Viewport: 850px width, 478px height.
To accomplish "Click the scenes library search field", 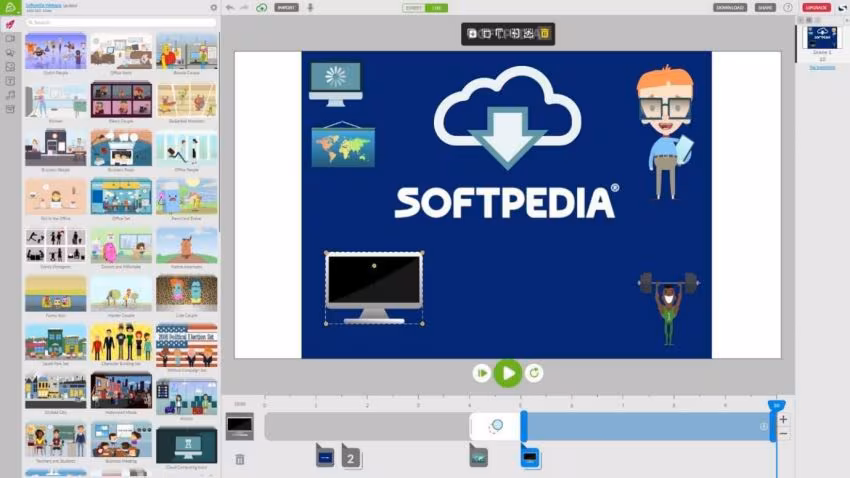I will click(x=121, y=22).
